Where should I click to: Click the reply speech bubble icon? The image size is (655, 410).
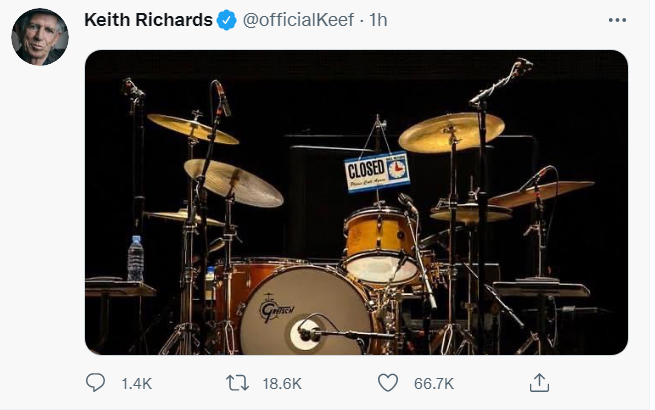(96, 382)
